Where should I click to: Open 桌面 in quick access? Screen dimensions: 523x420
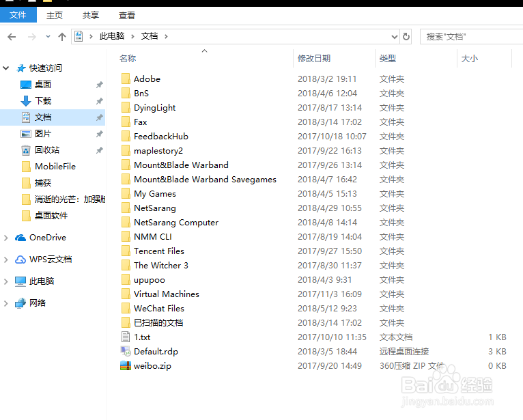[x=43, y=85]
